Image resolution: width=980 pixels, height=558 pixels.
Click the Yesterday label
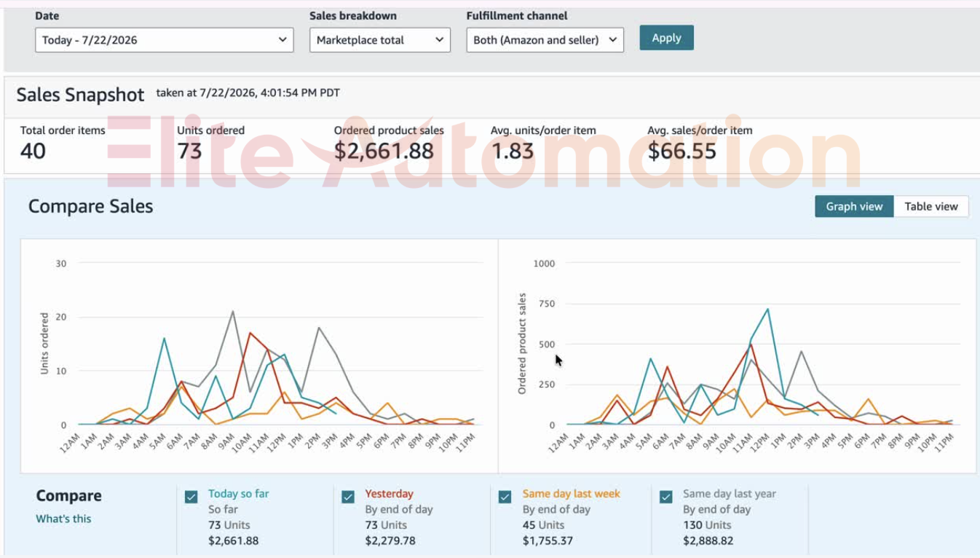click(x=389, y=494)
